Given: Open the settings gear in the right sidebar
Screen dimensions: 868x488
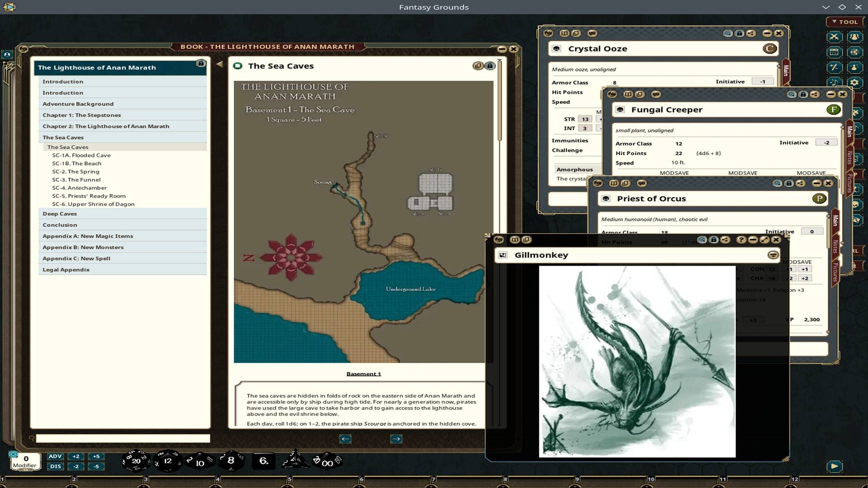Looking at the screenshot, I should 854,82.
